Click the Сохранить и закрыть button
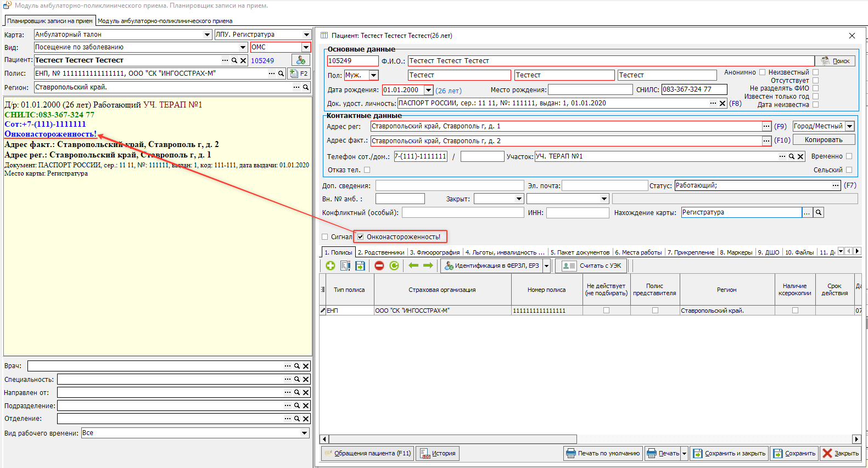868x468 pixels. pos(729,453)
